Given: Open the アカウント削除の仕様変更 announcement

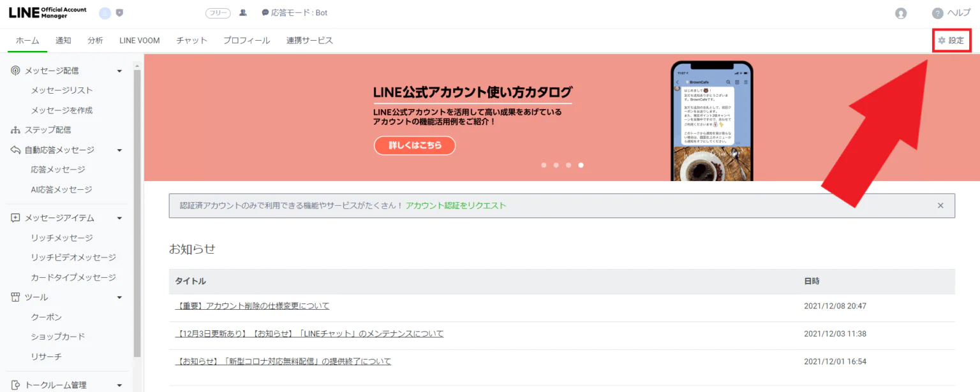Looking at the screenshot, I should click(x=252, y=306).
